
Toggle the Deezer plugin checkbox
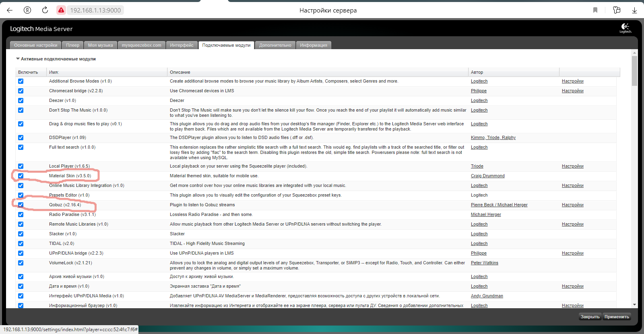[x=21, y=100]
